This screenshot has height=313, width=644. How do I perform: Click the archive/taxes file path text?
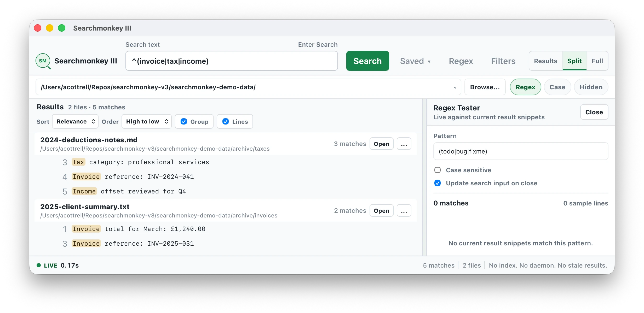coord(155,149)
